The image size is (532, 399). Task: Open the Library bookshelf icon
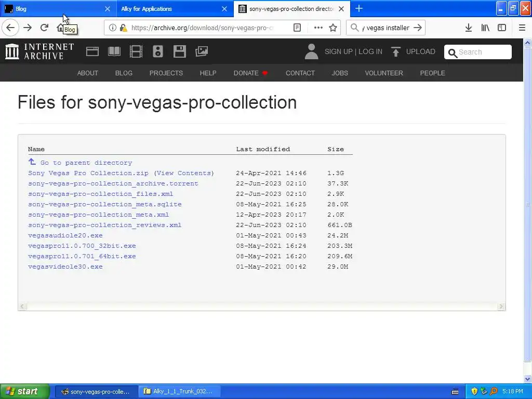tap(485, 28)
